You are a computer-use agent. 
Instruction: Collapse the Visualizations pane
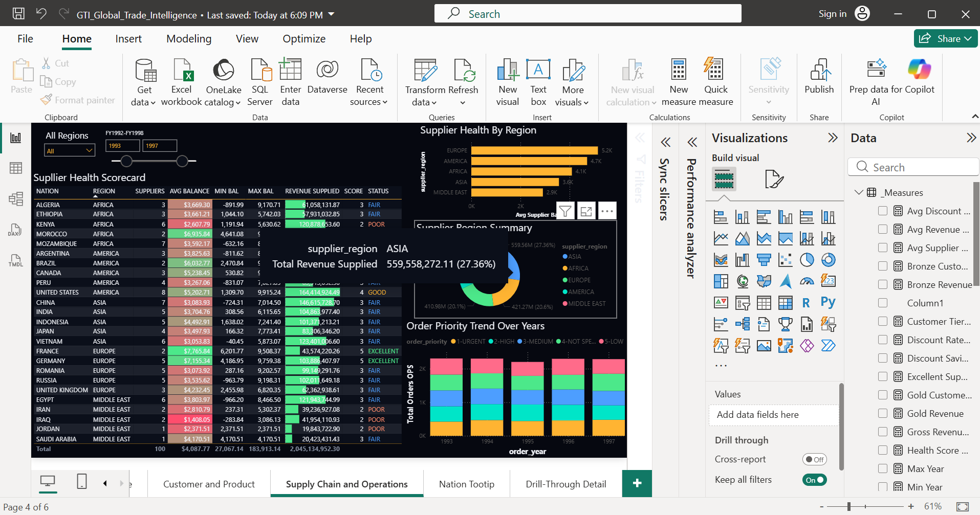pos(833,138)
